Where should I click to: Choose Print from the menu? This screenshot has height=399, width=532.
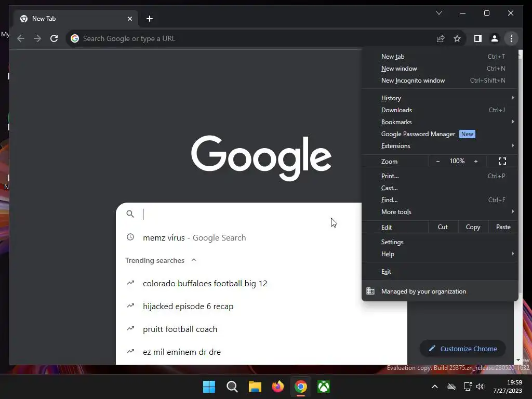(x=440, y=176)
